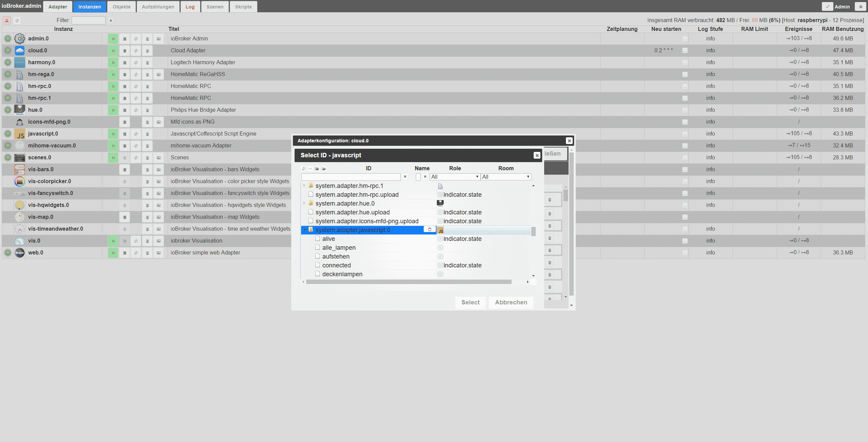Refresh the Select ID tree list
Viewport: 868px width, 442px height.
pyautogui.click(x=303, y=169)
